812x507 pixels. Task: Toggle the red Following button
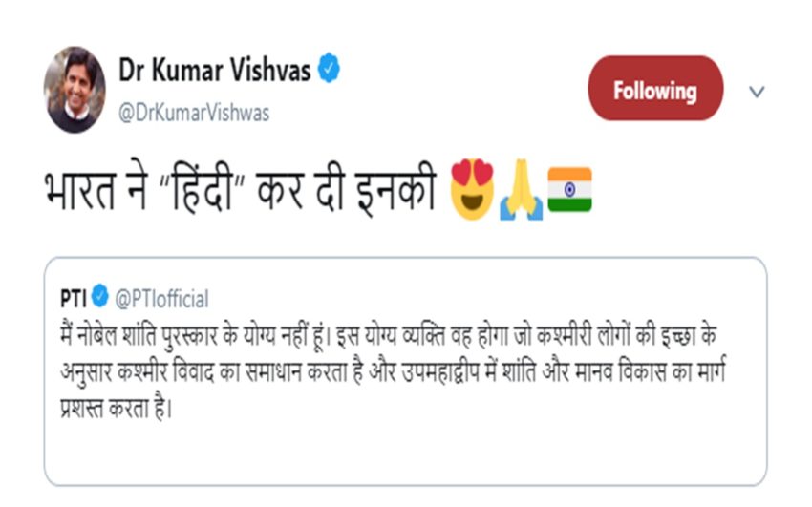[654, 91]
